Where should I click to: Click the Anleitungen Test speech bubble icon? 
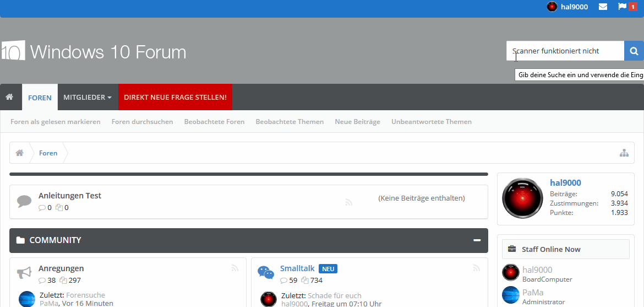click(x=24, y=202)
